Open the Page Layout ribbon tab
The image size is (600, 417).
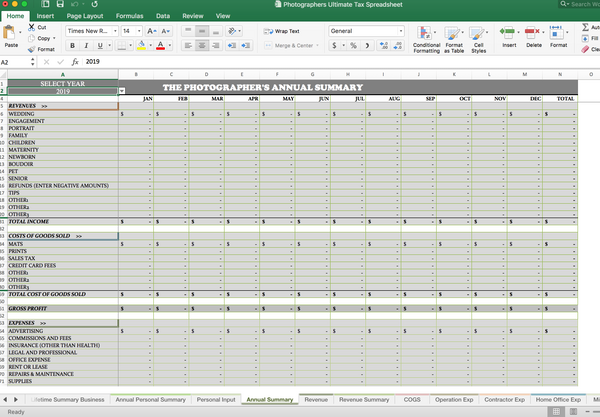coord(85,16)
